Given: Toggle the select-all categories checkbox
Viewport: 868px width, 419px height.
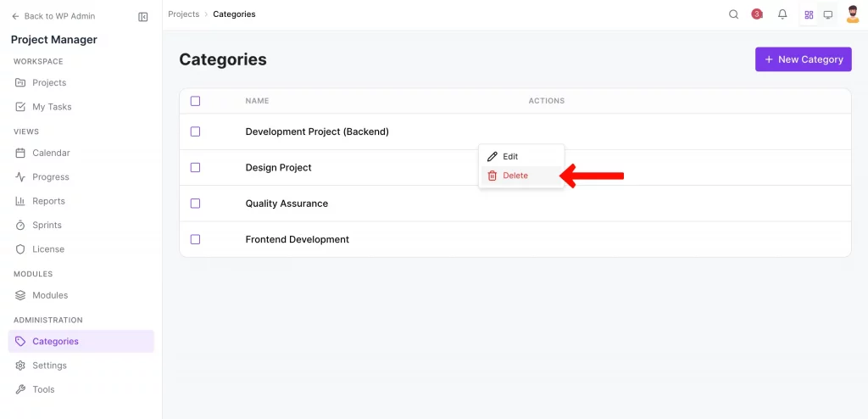Looking at the screenshot, I should click(x=195, y=101).
